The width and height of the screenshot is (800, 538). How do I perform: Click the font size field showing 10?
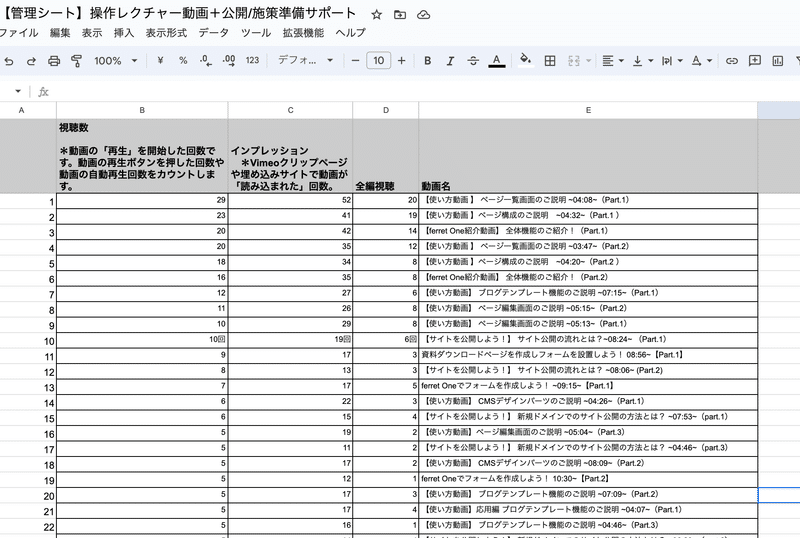click(x=379, y=60)
